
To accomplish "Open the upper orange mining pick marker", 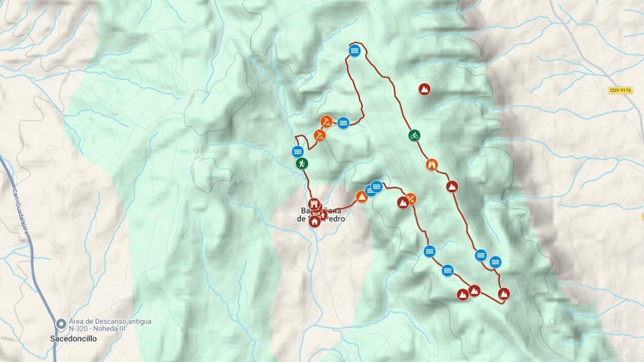I will (327, 122).
